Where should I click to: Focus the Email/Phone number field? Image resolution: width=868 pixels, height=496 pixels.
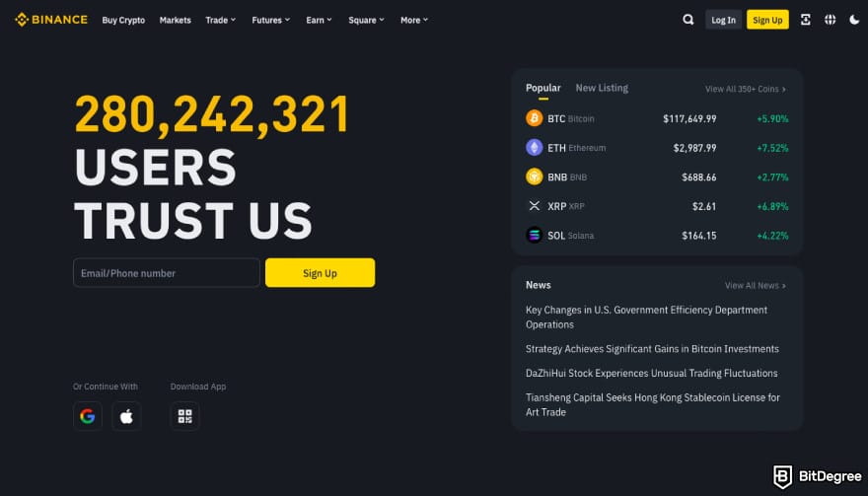pos(166,273)
